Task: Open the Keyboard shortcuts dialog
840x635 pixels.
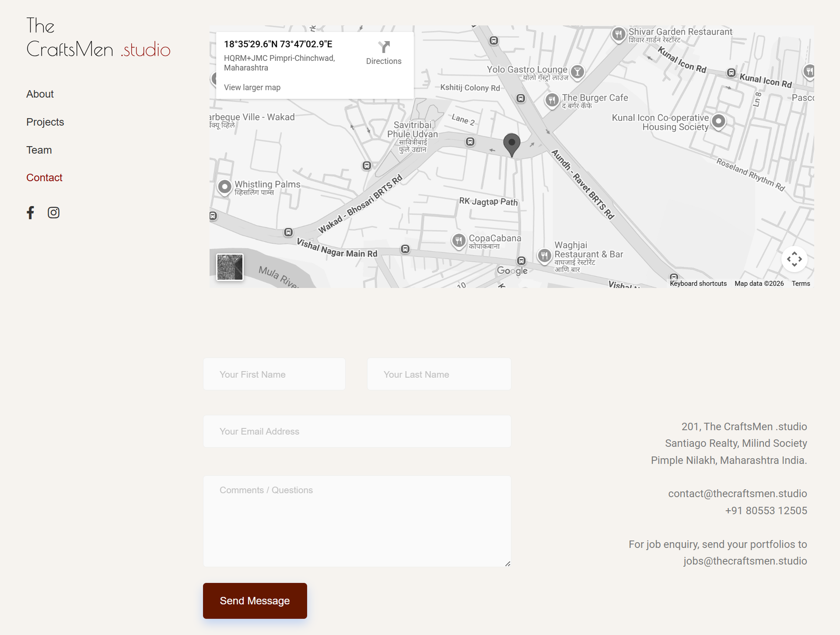Action: click(x=697, y=283)
